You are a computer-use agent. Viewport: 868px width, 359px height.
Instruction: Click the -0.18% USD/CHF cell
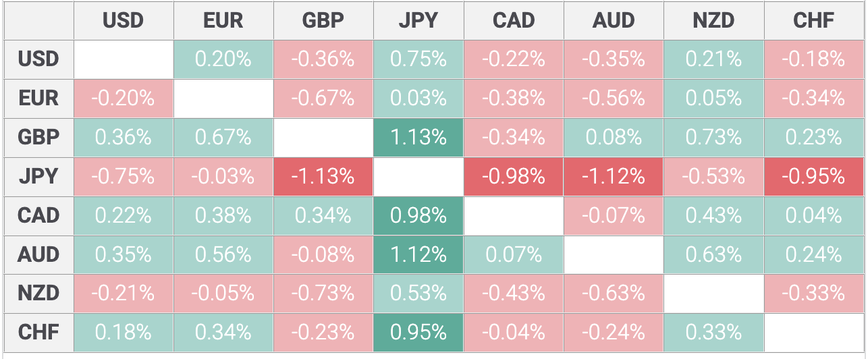pos(813,59)
